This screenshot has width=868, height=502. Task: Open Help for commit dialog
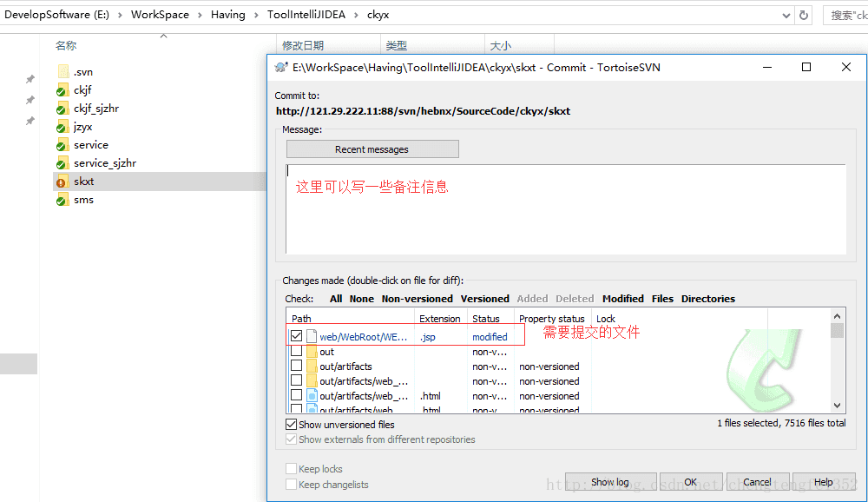click(823, 482)
